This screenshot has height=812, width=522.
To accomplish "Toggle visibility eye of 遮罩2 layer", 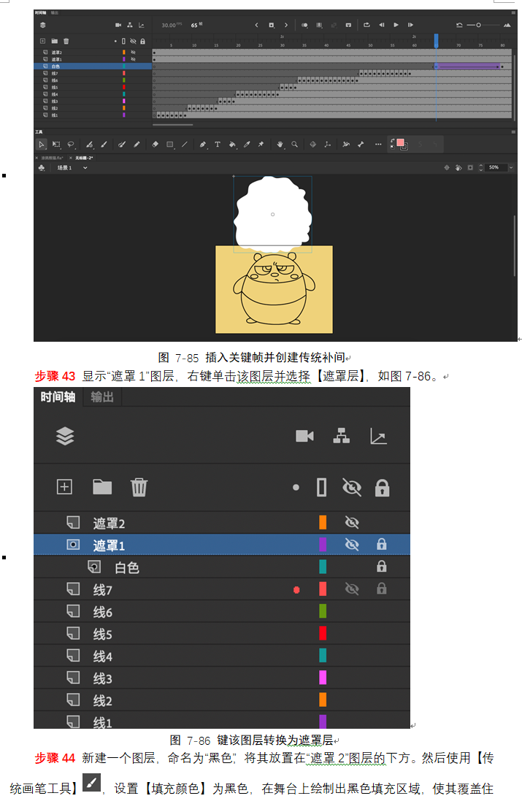I will (x=352, y=523).
